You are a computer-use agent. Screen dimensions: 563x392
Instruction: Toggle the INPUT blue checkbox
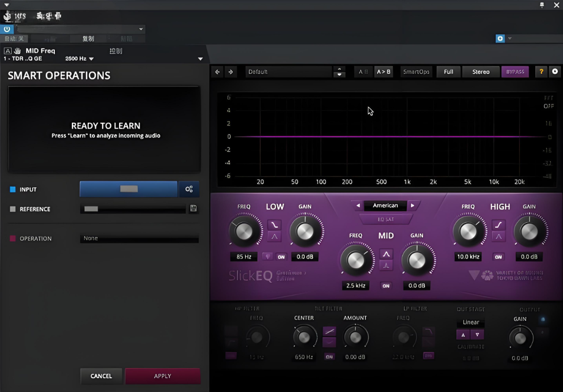pyautogui.click(x=12, y=189)
